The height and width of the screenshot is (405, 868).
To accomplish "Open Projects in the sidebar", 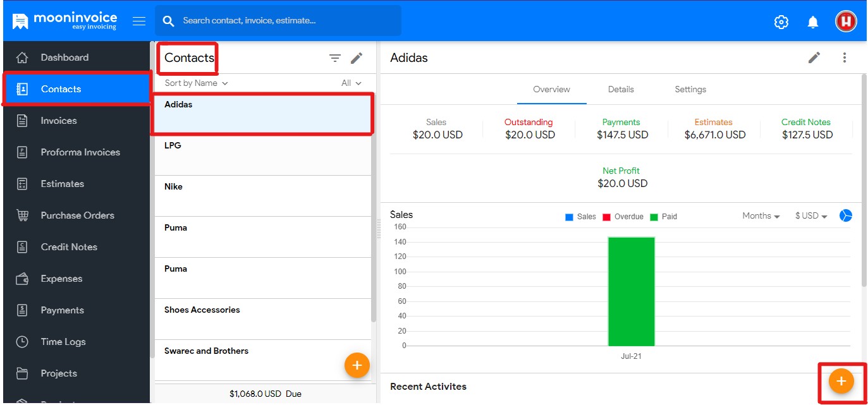I will pyautogui.click(x=76, y=373).
